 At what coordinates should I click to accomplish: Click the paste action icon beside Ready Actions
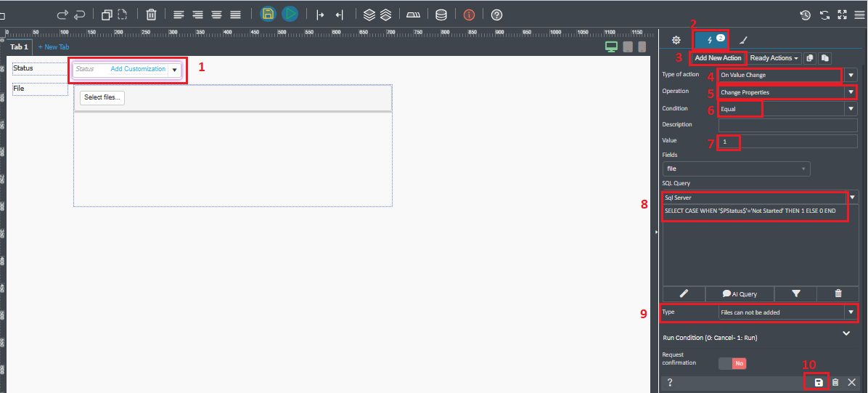pos(824,57)
